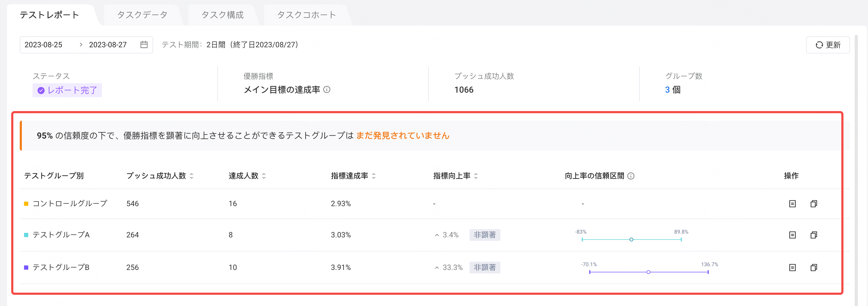The width and height of the screenshot is (868, 306).
Task: Open the calendar icon in date range
Action: [x=144, y=45]
